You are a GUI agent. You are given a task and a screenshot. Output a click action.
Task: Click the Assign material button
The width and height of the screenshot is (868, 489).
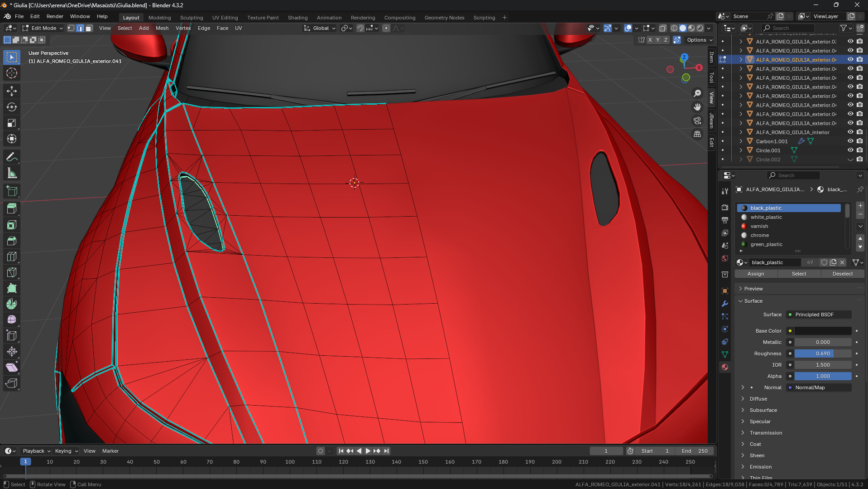pyautogui.click(x=756, y=274)
